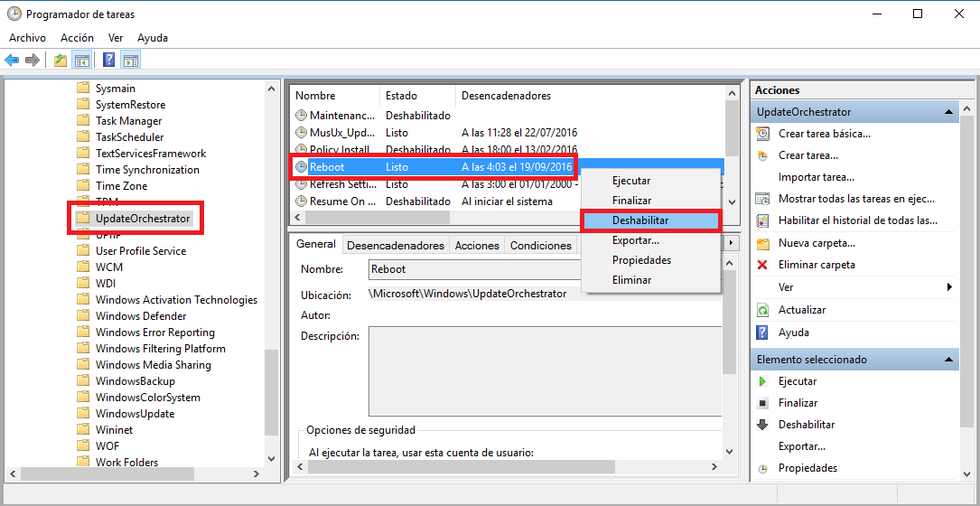Open the Ayuda menu

[153, 38]
